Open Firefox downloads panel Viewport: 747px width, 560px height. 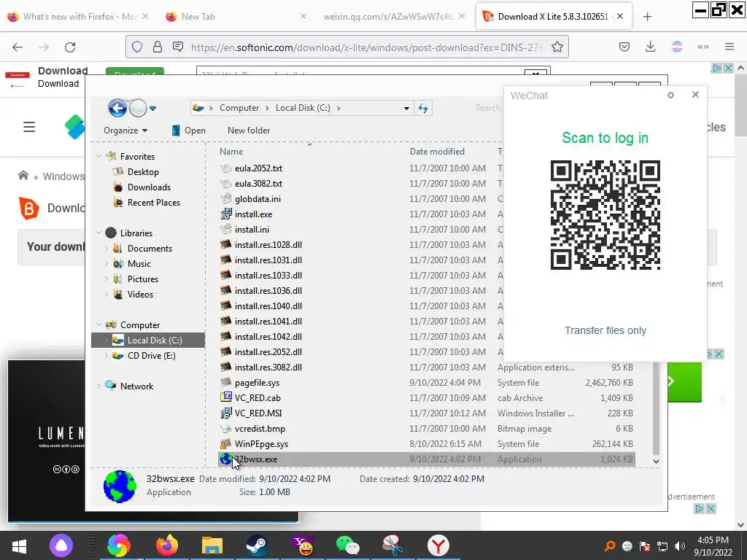650,47
